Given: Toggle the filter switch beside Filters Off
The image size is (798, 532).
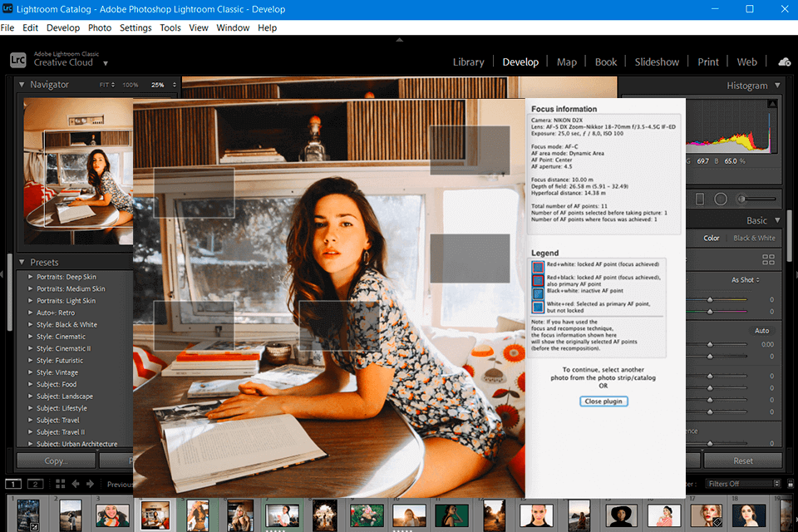Looking at the screenshot, I should point(791,484).
